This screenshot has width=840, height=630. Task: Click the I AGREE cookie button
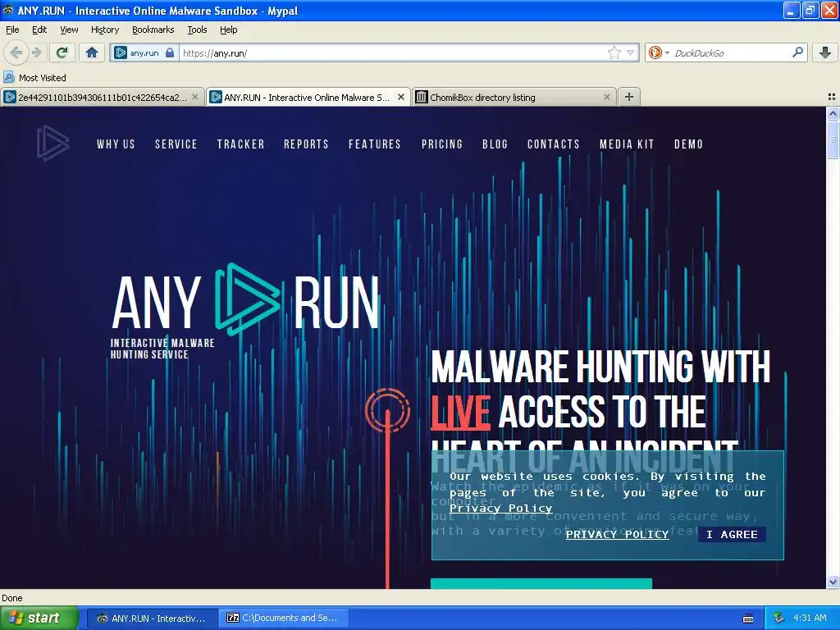[x=732, y=534]
